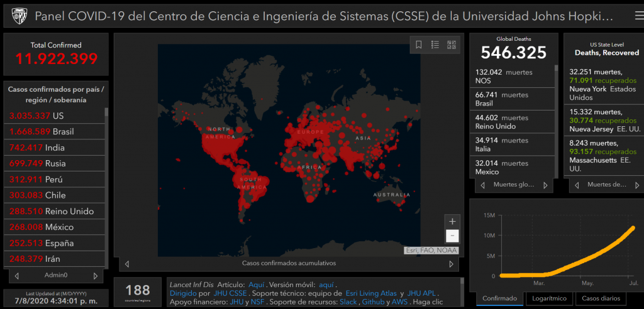Viewport: 644px width, 309px height.
Task: Open the mobile version aquí link
Action: (x=326, y=285)
